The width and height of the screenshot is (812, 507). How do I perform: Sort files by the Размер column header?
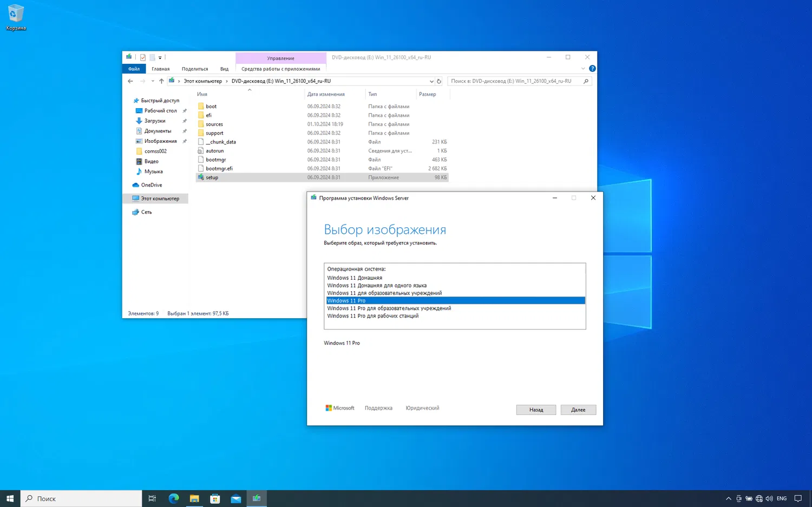point(427,94)
